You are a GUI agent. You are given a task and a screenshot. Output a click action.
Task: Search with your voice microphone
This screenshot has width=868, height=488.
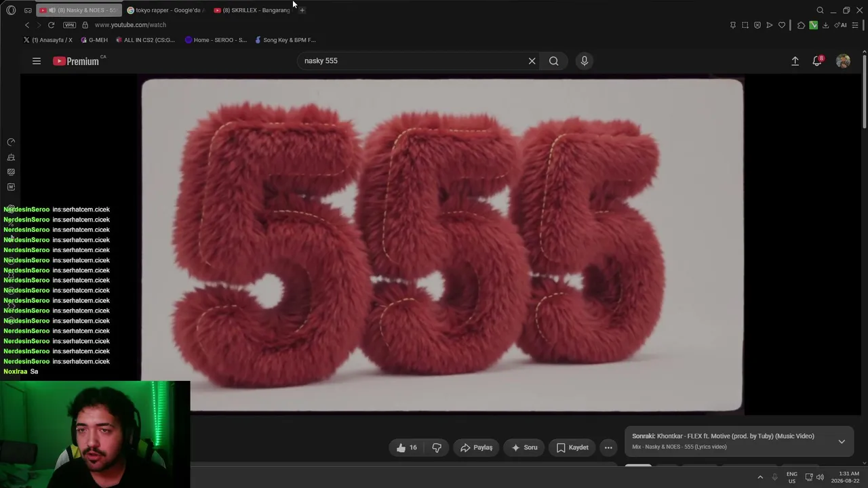tap(585, 61)
